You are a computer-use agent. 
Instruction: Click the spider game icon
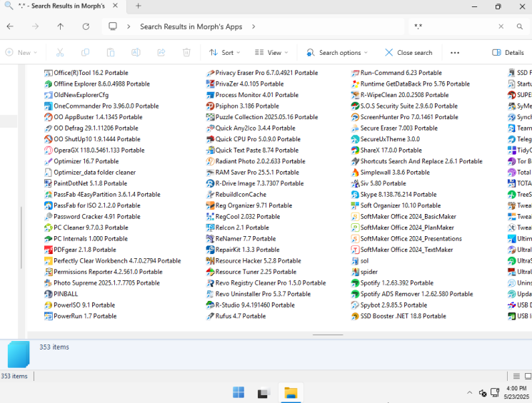coord(355,272)
